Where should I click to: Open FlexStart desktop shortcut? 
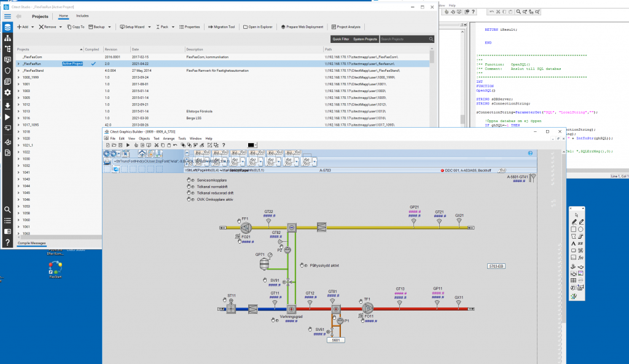(55, 269)
